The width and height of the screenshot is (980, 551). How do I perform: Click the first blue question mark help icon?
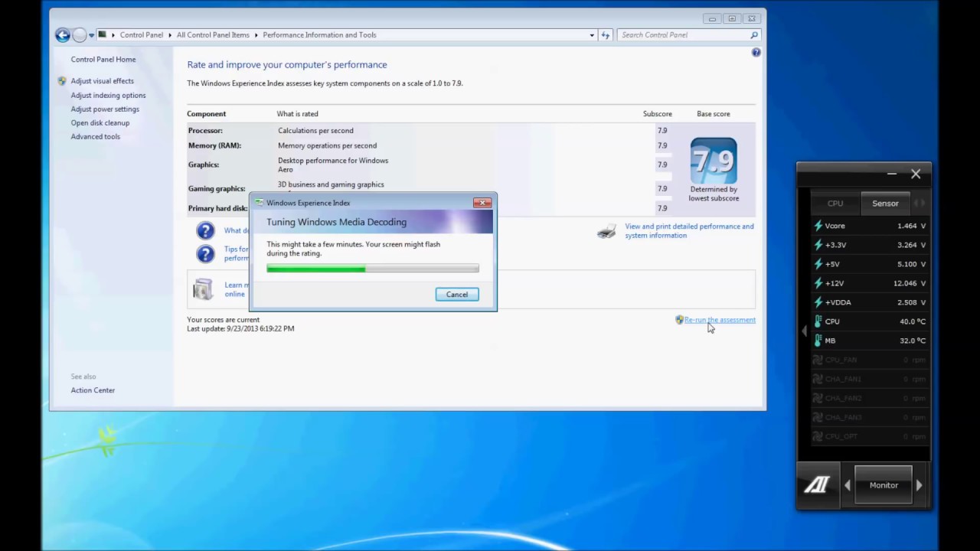click(205, 230)
